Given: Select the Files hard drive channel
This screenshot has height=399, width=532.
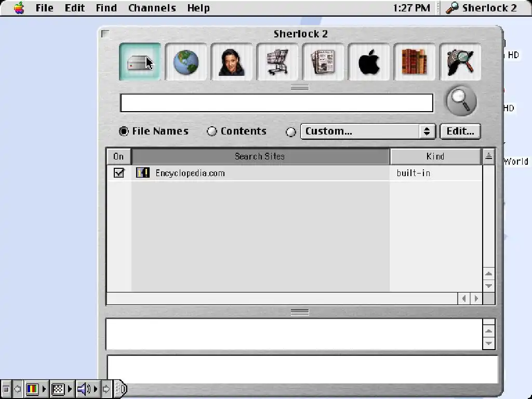Looking at the screenshot, I should tap(140, 62).
